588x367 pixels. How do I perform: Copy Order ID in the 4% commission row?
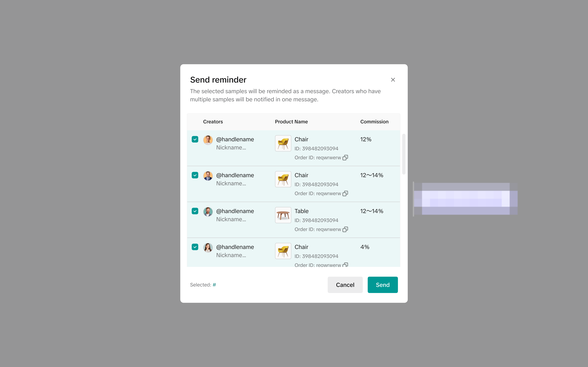[x=345, y=265]
